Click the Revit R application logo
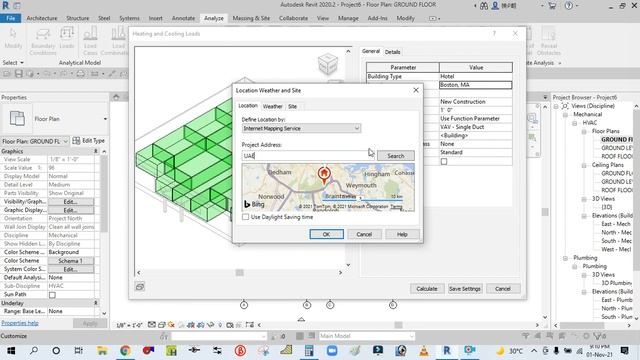Screen dimensions: 640x360 point(6,5)
